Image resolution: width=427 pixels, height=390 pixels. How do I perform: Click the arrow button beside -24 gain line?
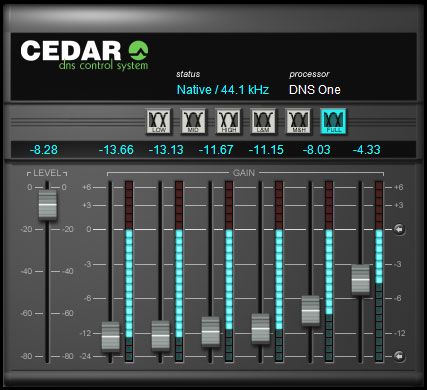point(399,356)
